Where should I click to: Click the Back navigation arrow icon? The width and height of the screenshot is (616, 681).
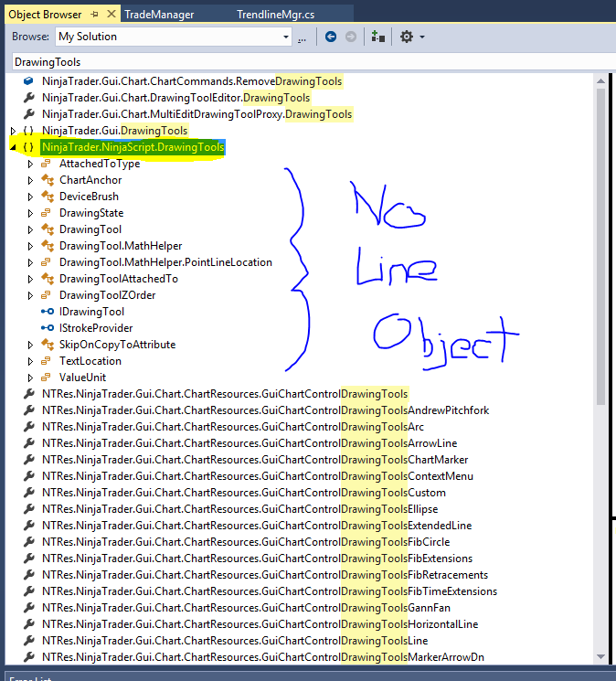click(x=331, y=37)
